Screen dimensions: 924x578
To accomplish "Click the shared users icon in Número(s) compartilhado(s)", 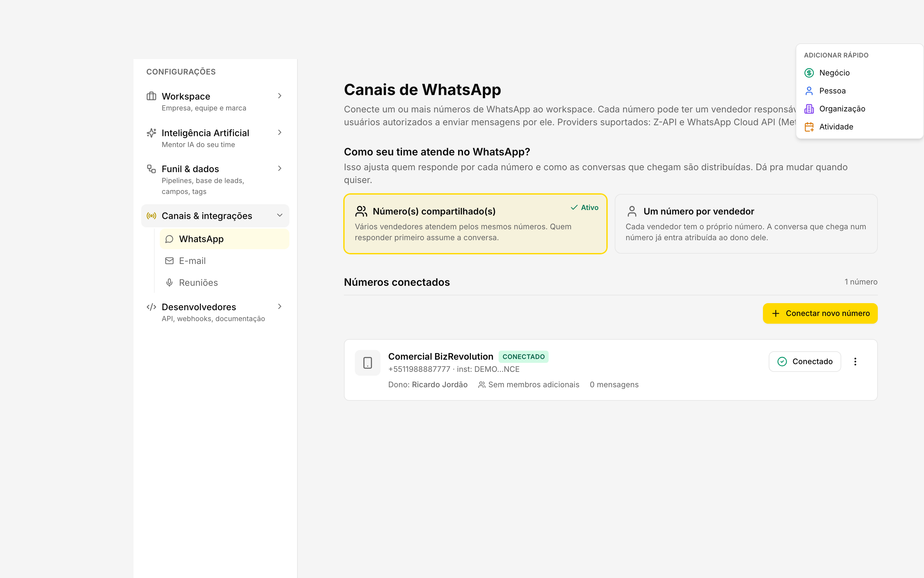I will tap(361, 211).
